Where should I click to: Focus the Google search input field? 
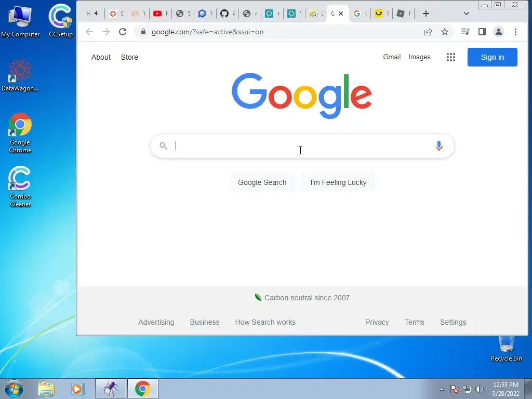click(x=302, y=146)
